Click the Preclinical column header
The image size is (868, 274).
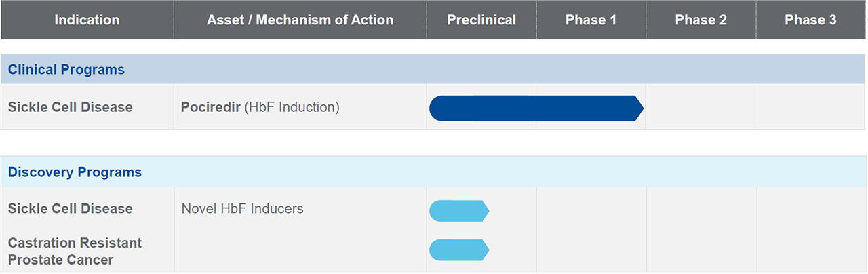481,20
